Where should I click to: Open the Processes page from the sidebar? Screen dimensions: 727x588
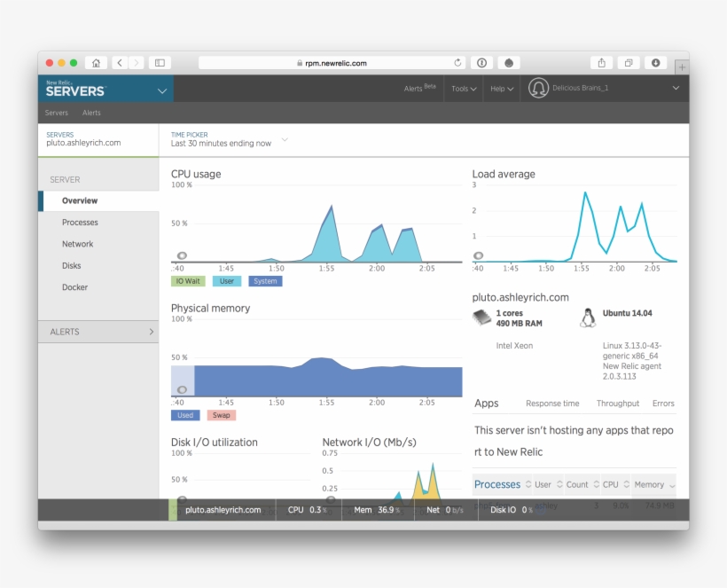78,222
